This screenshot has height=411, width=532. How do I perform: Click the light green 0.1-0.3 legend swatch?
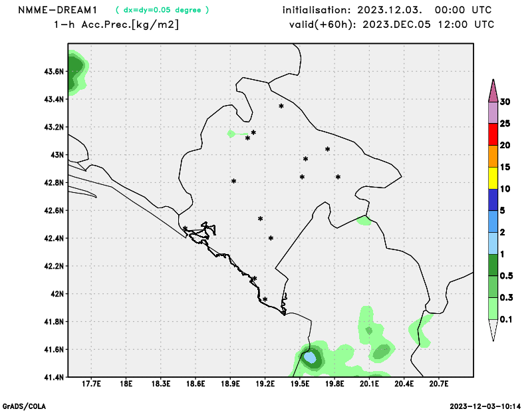493,309
